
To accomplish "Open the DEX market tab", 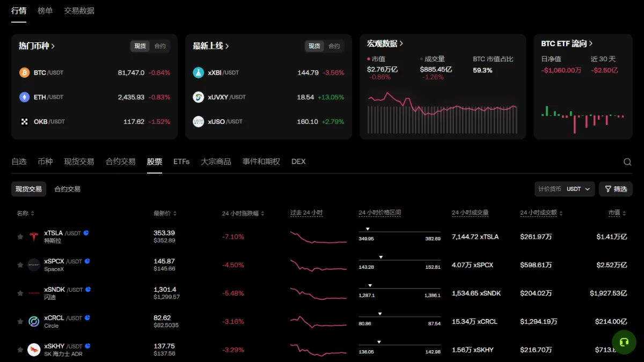I will pyautogui.click(x=298, y=161).
